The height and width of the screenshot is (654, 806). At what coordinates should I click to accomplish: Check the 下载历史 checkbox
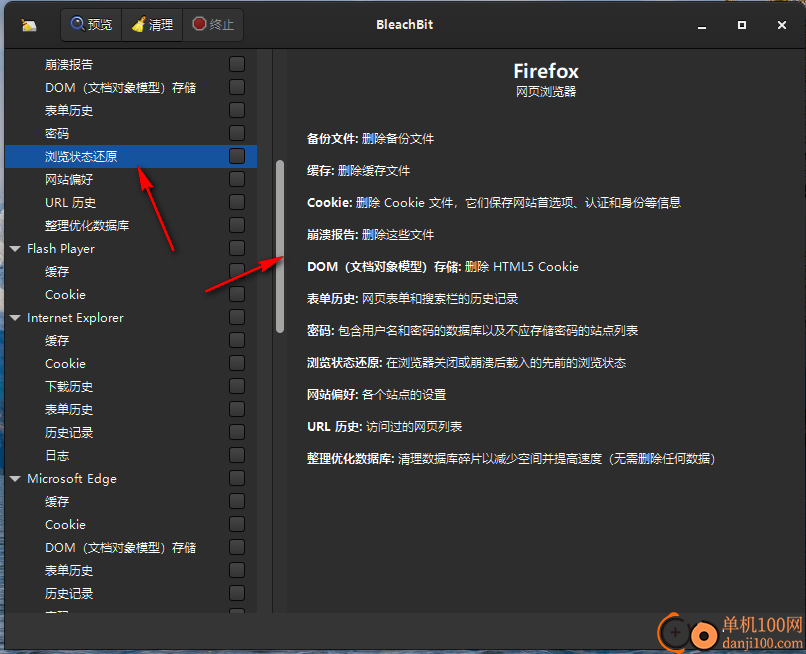click(x=237, y=386)
